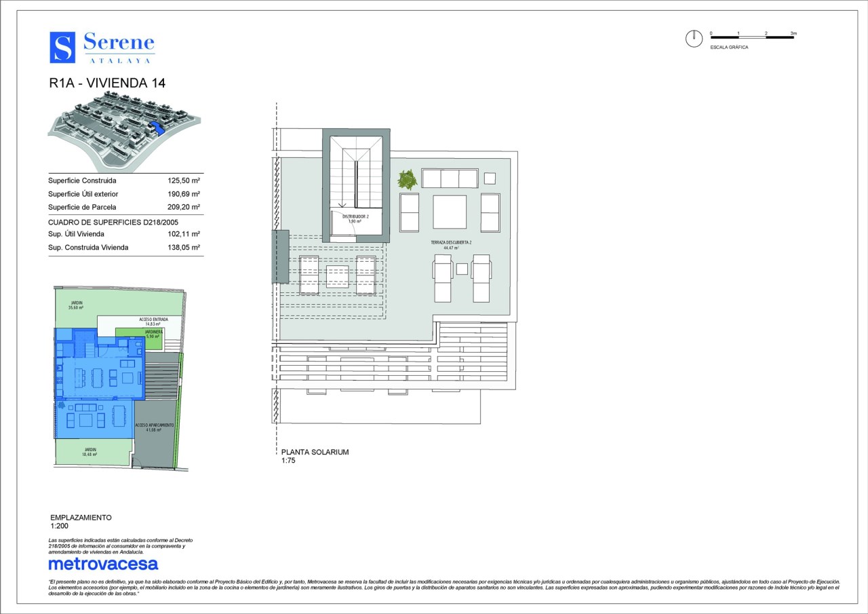This screenshot has width=868, height=614.
Task: Click the 'TERRAZA DESCUBIERTA 2' area label
Action: 451,243
